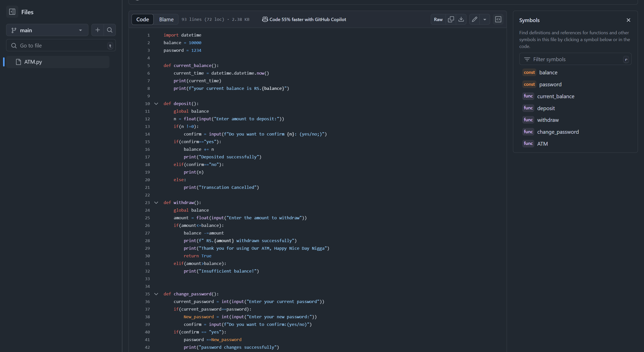Click "return True" on line 30
The width and height of the screenshot is (644, 352).
tap(198, 256)
